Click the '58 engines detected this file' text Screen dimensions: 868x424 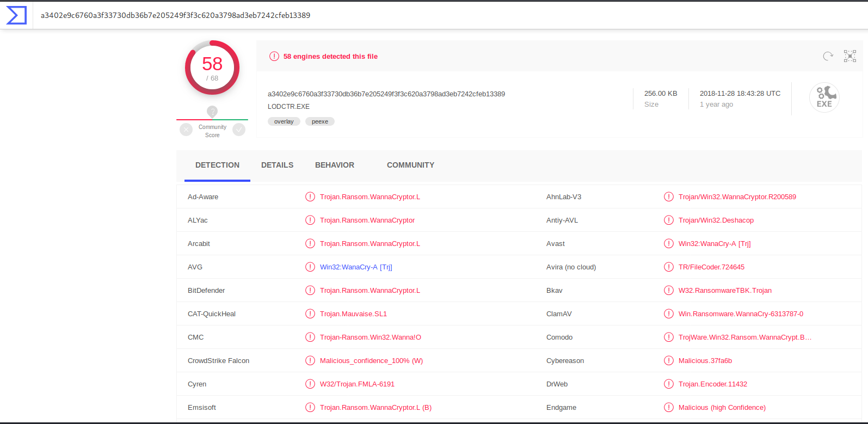(330, 56)
